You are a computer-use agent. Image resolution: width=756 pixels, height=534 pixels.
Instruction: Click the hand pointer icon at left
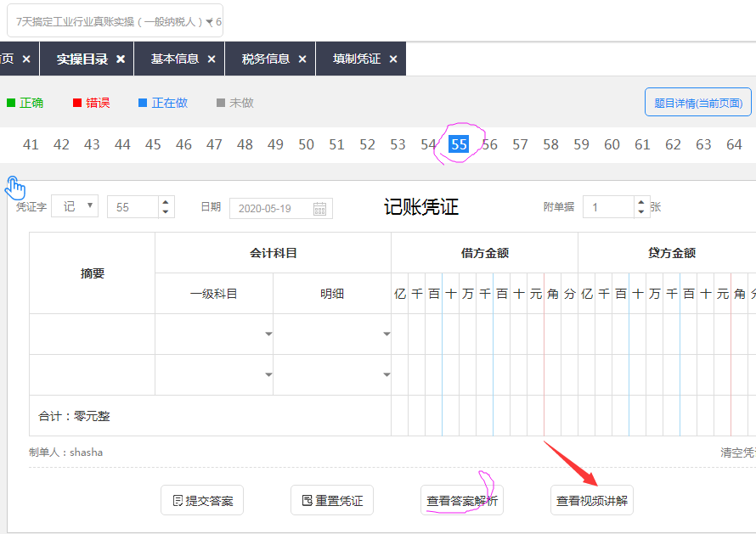click(x=15, y=187)
